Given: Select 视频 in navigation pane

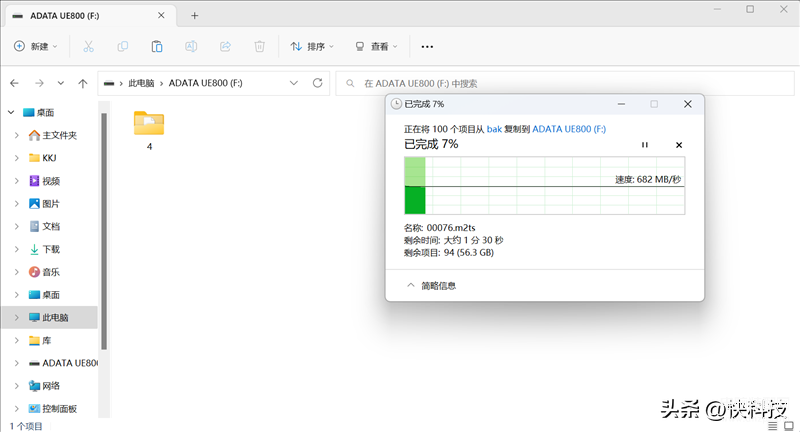Looking at the screenshot, I should tap(45, 181).
